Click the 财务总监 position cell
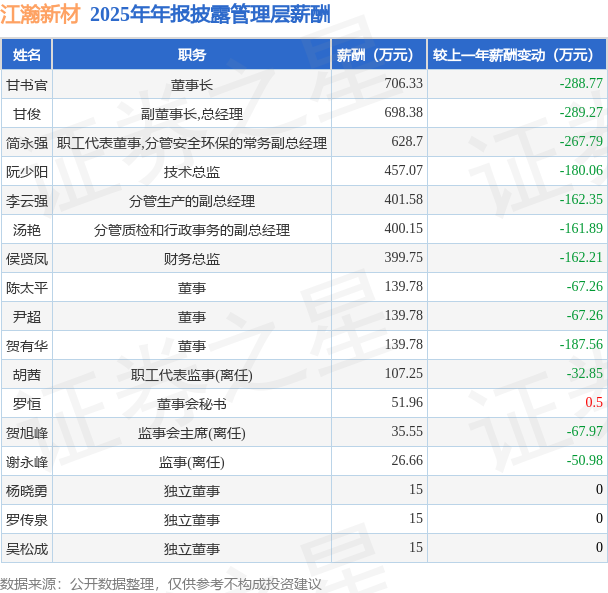The height and width of the screenshot is (593, 608). 192,259
